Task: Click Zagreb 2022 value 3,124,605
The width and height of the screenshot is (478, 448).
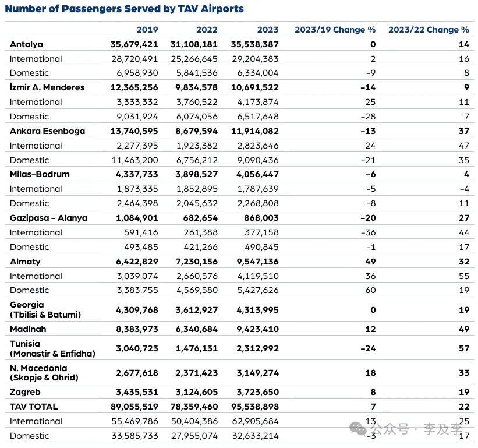Action: pyautogui.click(x=197, y=392)
